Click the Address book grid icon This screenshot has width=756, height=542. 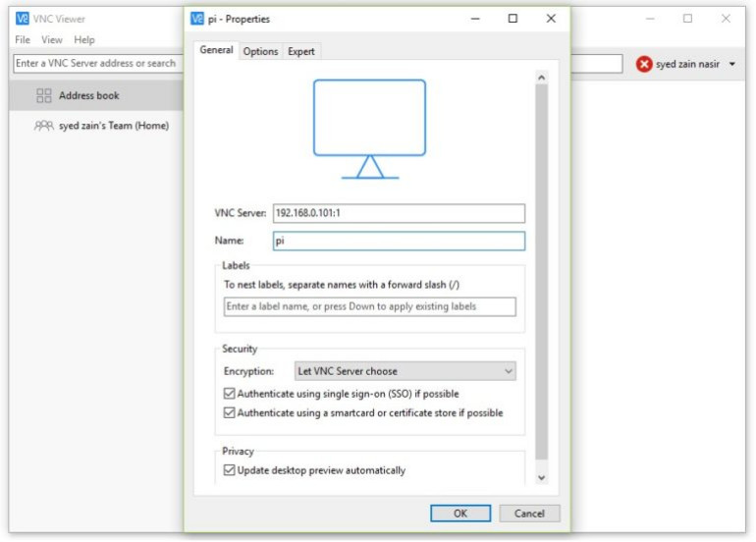click(44, 95)
